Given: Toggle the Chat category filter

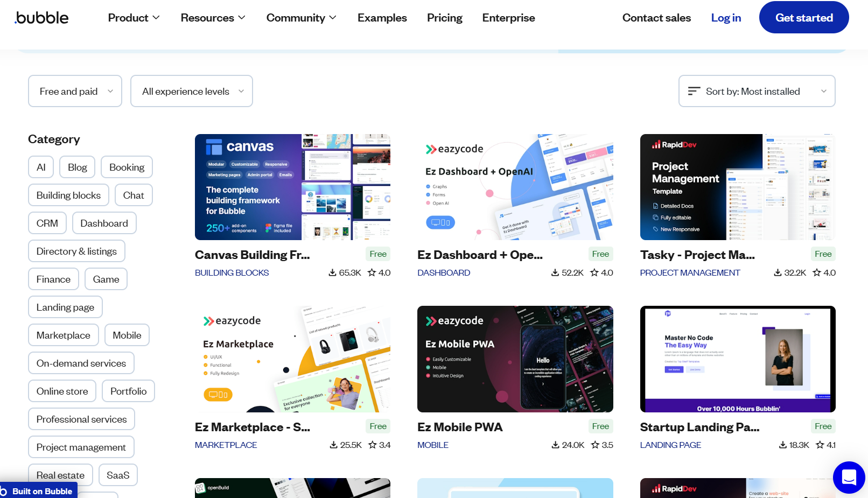Looking at the screenshot, I should click(x=134, y=195).
